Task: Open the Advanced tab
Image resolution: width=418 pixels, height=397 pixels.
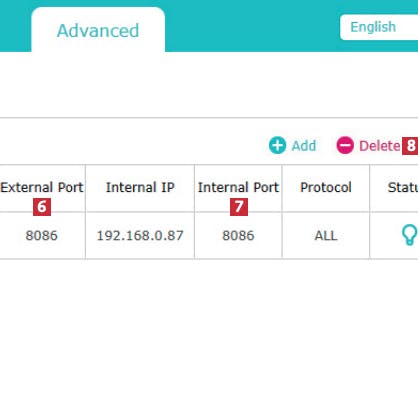Action: click(98, 31)
